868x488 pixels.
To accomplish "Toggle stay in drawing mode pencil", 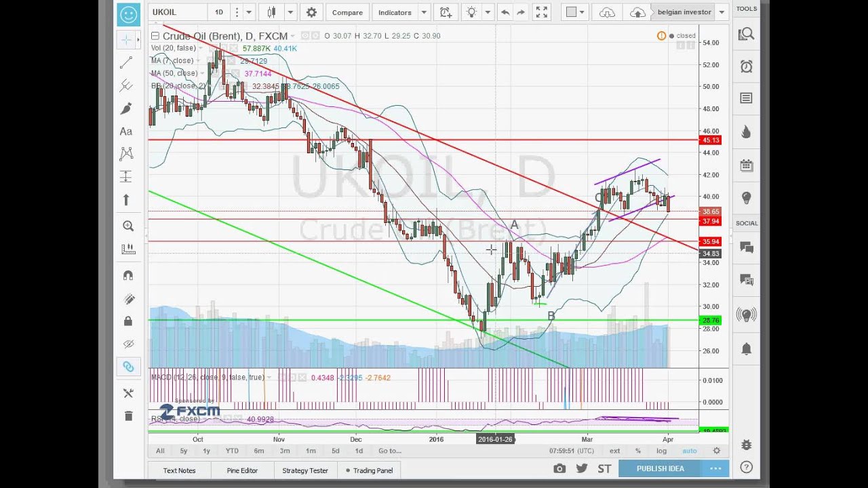I will [127, 298].
